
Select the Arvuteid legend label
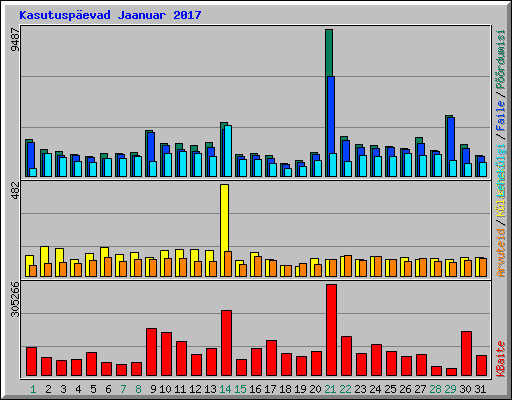(501, 253)
